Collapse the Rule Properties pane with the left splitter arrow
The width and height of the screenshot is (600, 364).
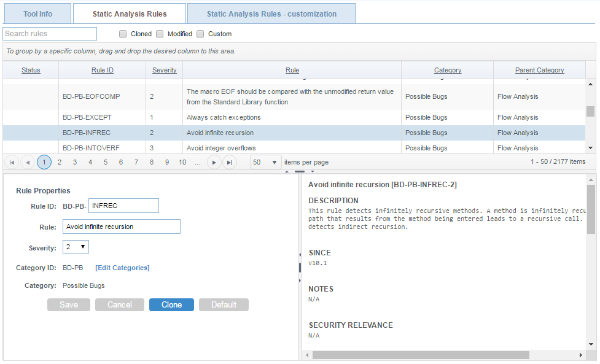click(x=300, y=255)
